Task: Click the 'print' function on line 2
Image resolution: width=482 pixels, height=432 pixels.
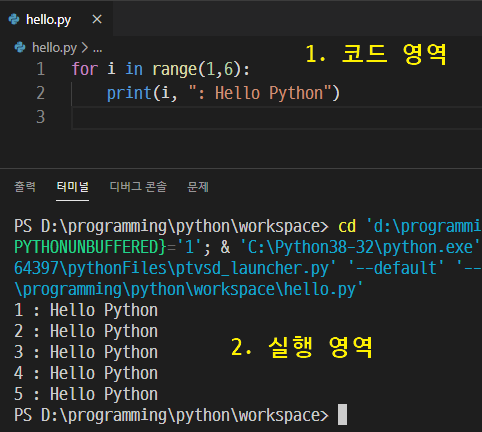Action: point(129,93)
